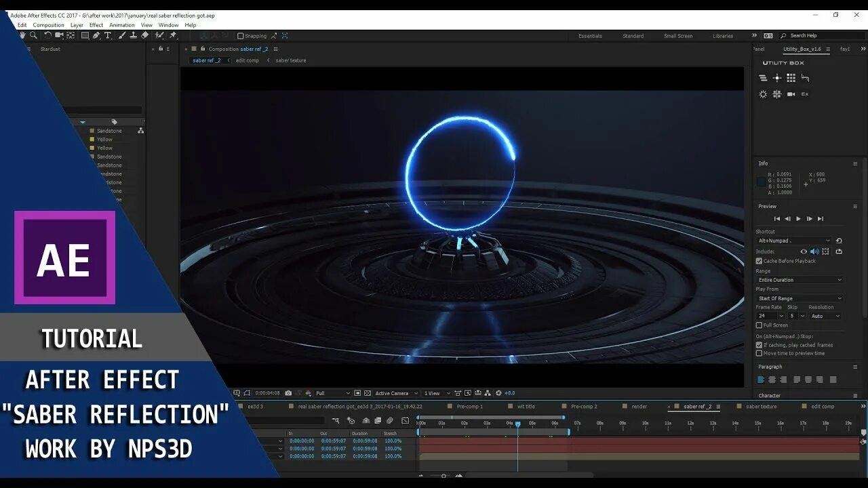Open the Entire Duration range dropdown
The width and height of the screenshot is (868, 488).
[800, 280]
